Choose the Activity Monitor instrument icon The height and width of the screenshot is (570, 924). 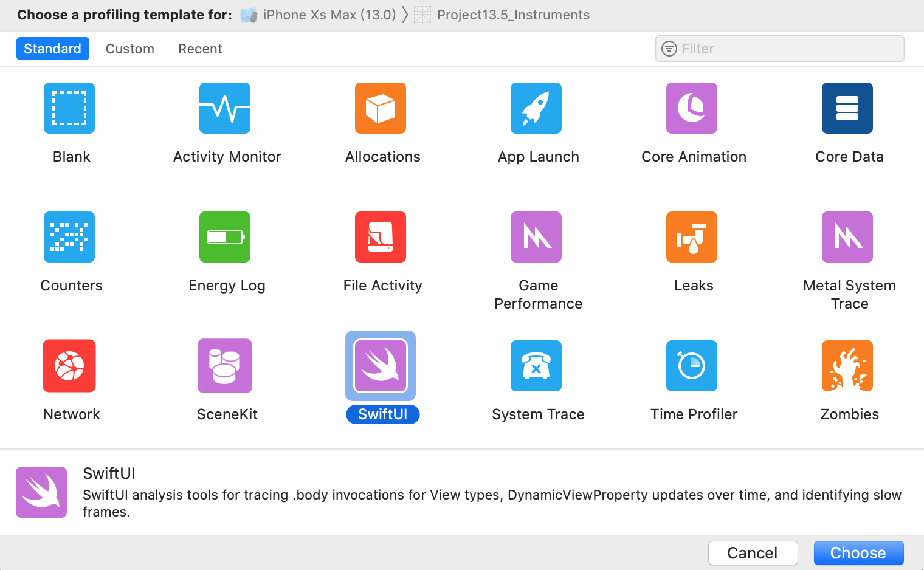(x=225, y=108)
